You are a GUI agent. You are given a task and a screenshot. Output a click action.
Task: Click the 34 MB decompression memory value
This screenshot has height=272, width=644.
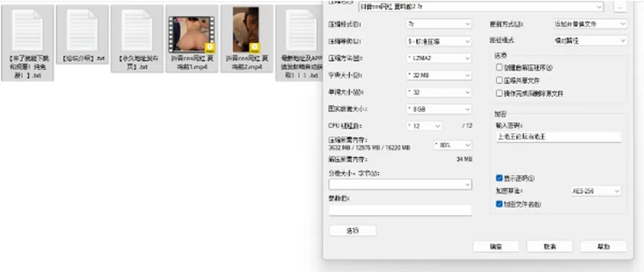(464, 159)
